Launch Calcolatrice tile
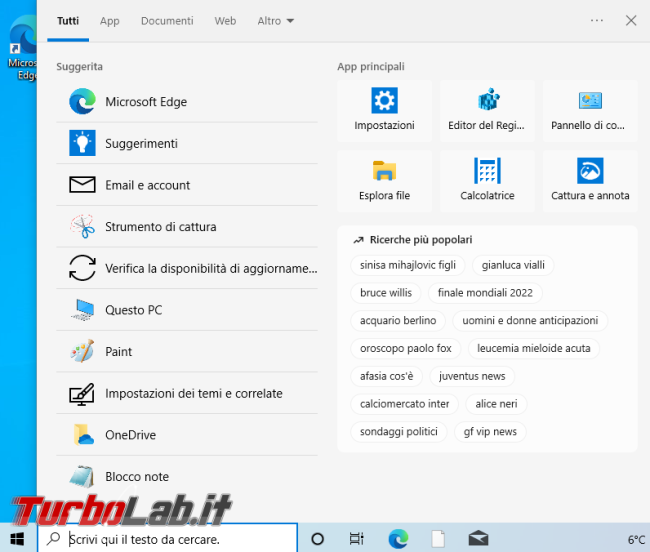Image resolution: width=650 pixels, height=552 pixels. (x=487, y=181)
